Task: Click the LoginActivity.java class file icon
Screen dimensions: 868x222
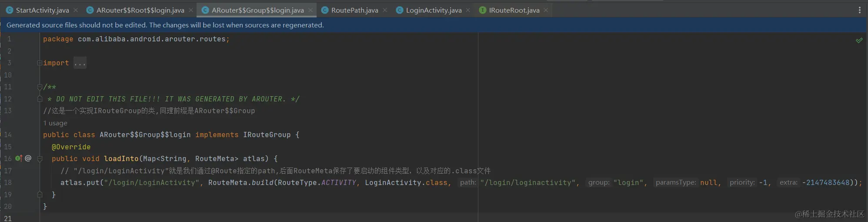Action: [399, 10]
